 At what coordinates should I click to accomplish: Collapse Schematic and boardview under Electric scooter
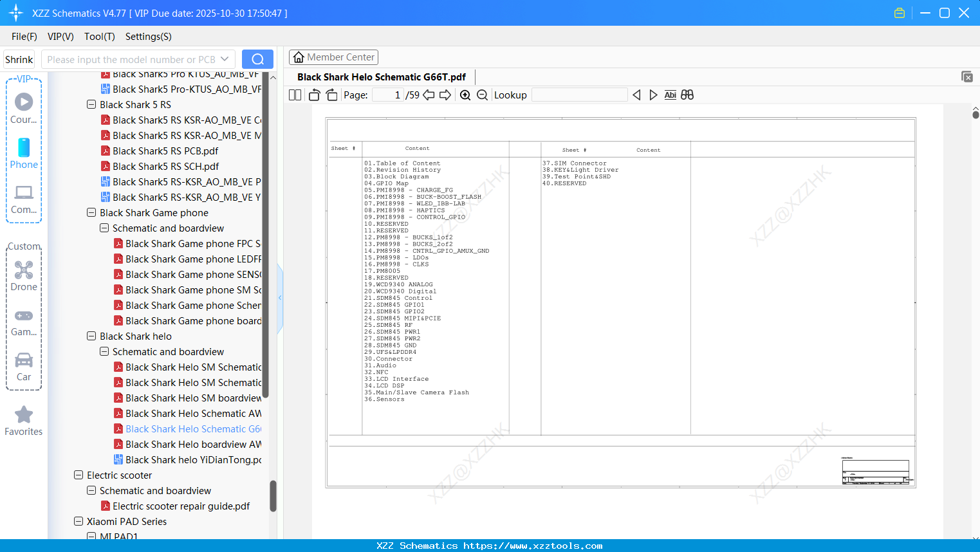[x=91, y=490]
